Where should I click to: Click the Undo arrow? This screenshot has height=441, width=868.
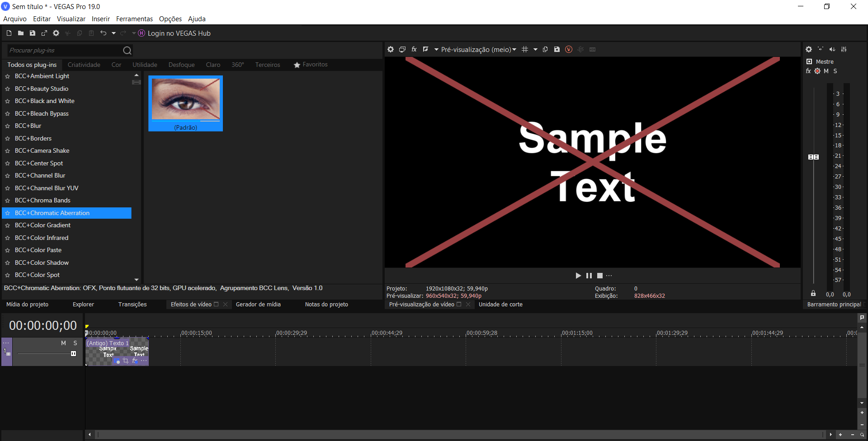pyautogui.click(x=103, y=33)
